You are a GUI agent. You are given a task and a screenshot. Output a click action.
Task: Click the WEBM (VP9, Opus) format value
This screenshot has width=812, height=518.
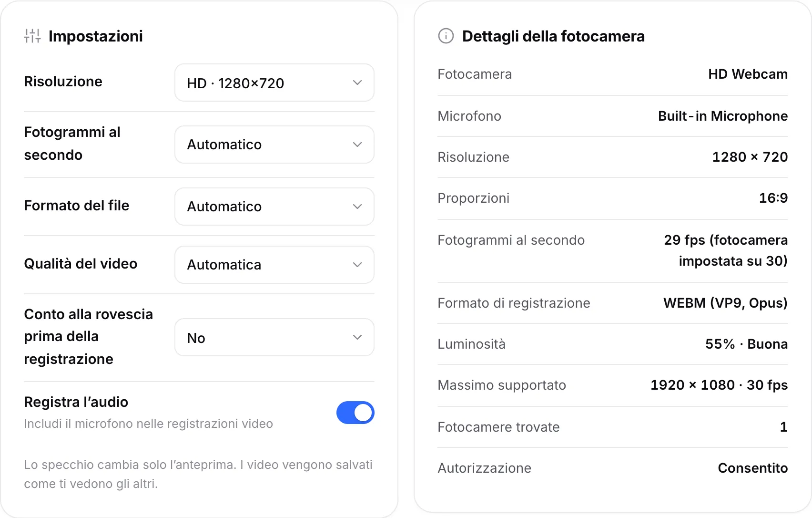tap(725, 303)
